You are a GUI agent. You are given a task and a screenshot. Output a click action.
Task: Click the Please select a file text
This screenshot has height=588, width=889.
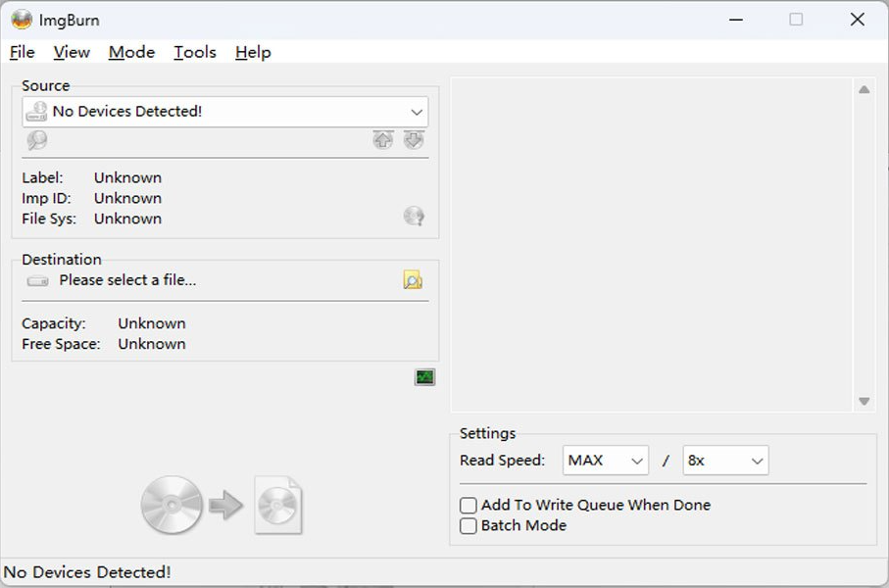(x=127, y=280)
